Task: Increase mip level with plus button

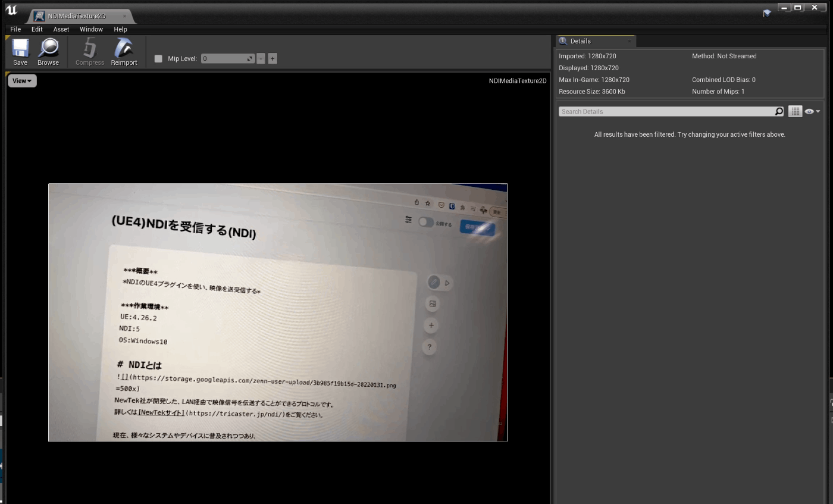Action: [273, 58]
